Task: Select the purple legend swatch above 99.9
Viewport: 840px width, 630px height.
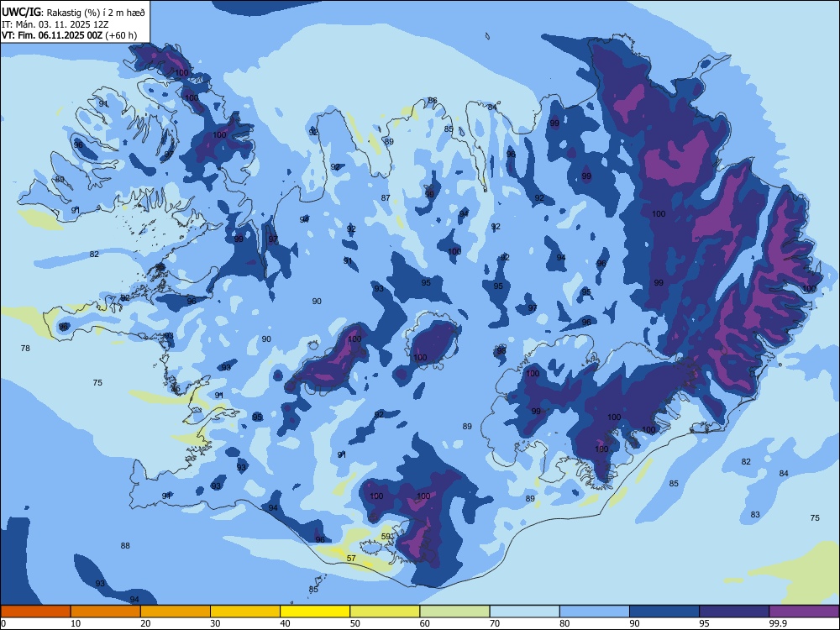Action: [x=804, y=612]
